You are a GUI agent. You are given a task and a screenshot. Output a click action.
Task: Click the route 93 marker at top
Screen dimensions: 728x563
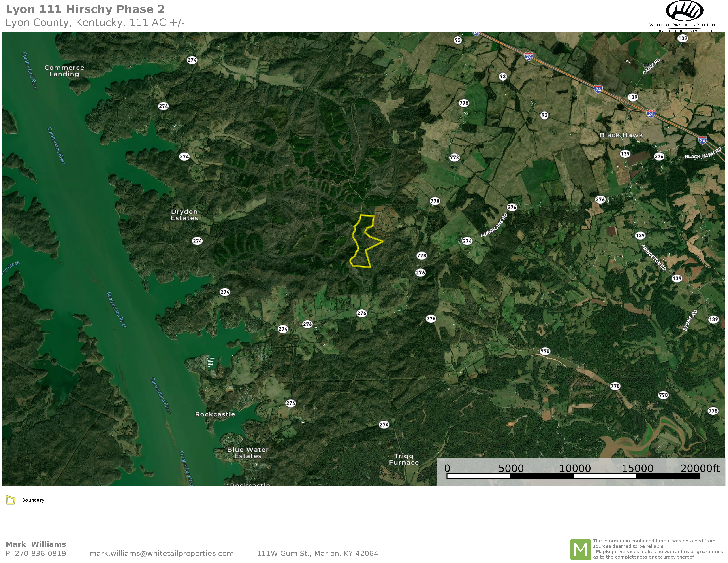point(458,40)
